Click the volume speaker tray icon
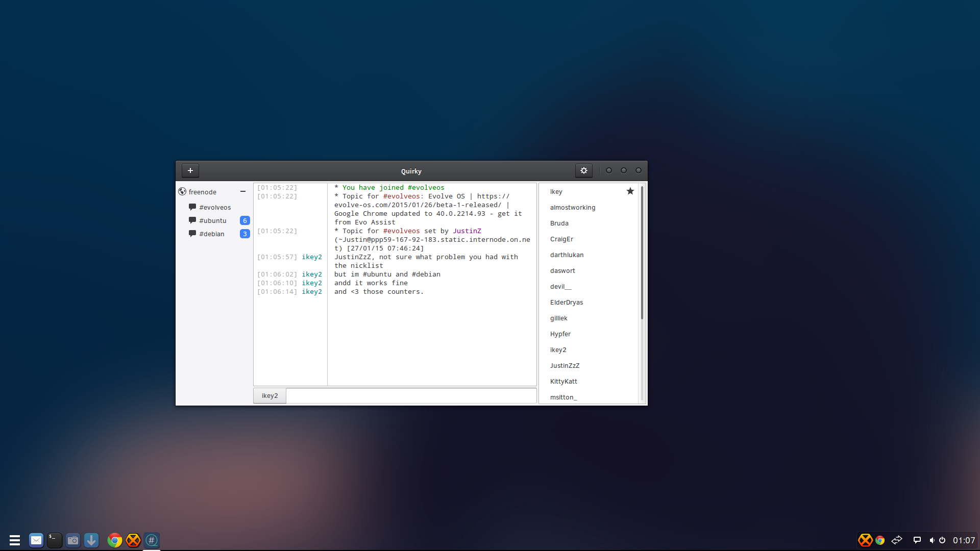 (932, 540)
